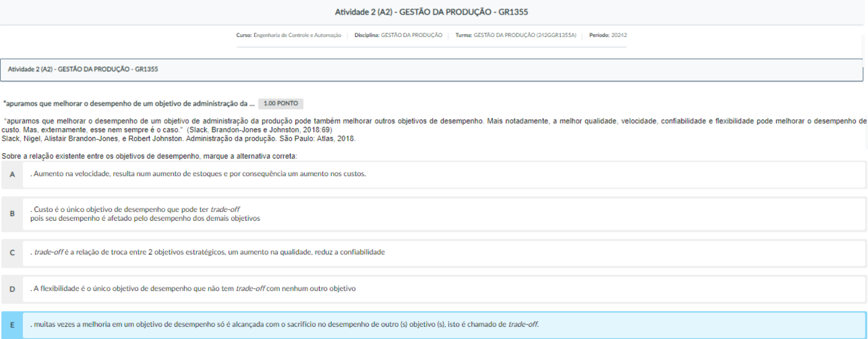Click the 'Sobre a relação existente' question prompt

click(149, 156)
